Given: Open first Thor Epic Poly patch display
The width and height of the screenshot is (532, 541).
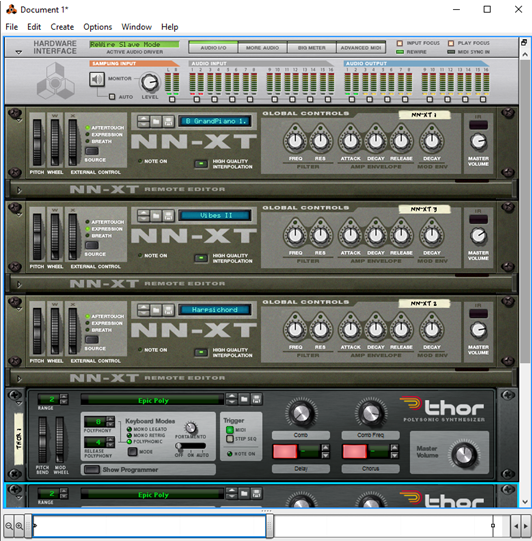Looking at the screenshot, I should coord(152,400).
